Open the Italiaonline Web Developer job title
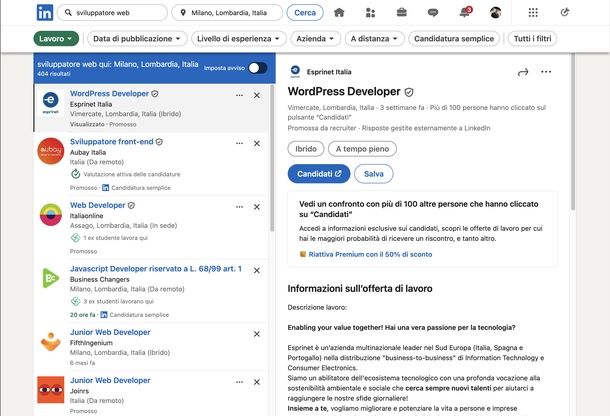 [98, 205]
